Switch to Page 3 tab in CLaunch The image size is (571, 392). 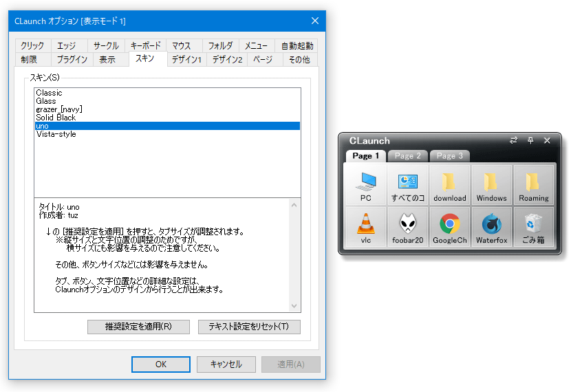click(x=449, y=156)
